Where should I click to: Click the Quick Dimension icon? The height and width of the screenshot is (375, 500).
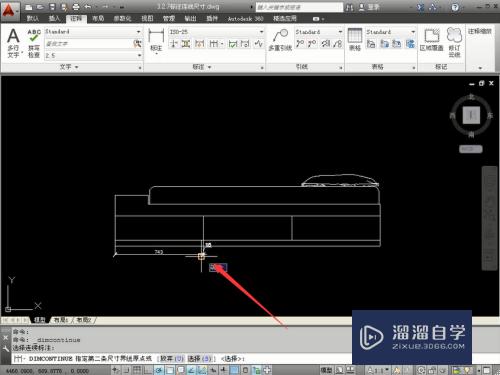pos(200,44)
